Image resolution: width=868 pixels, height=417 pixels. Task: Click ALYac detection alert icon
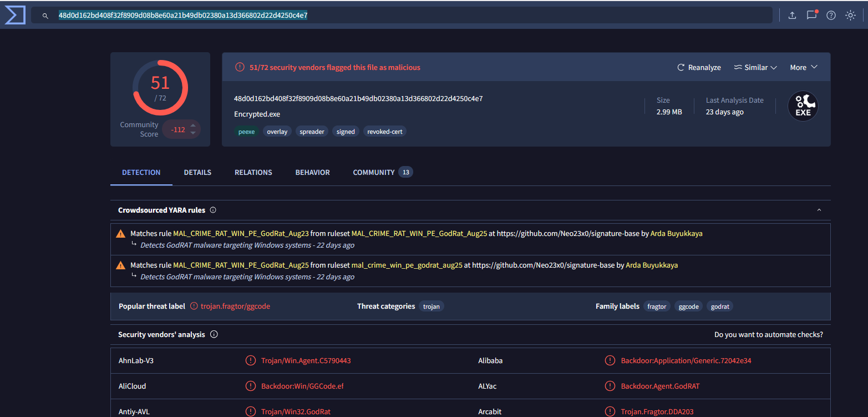coord(610,386)
